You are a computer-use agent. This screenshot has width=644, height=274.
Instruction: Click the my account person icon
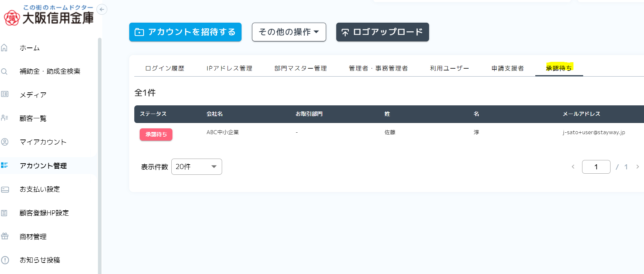(5, 142)
